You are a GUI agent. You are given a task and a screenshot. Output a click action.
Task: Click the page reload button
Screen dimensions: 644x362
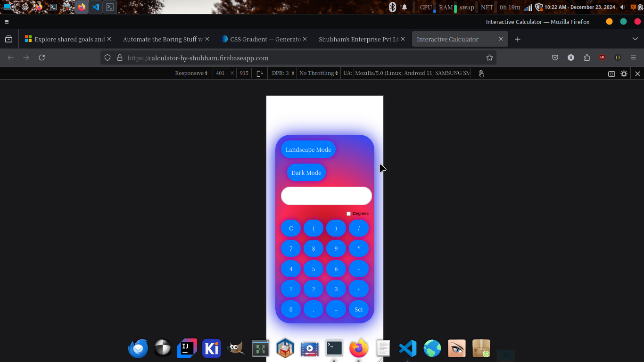click(x=42, y=58)
